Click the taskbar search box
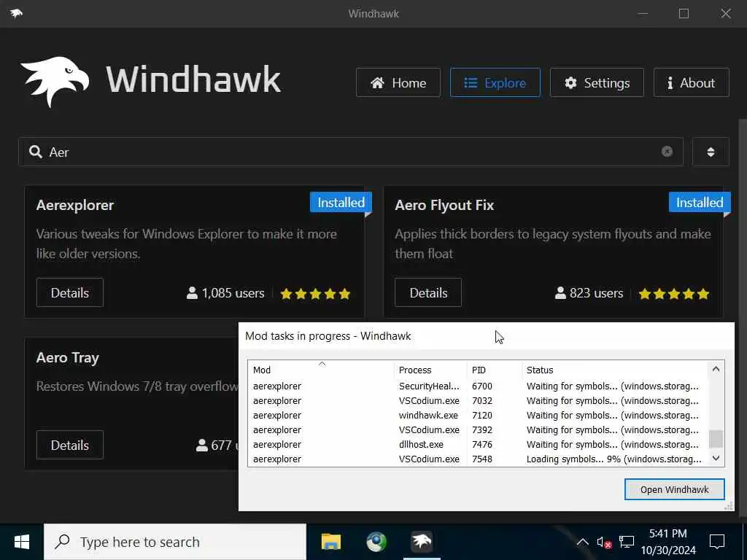747x560 pixels. point(175,542)
